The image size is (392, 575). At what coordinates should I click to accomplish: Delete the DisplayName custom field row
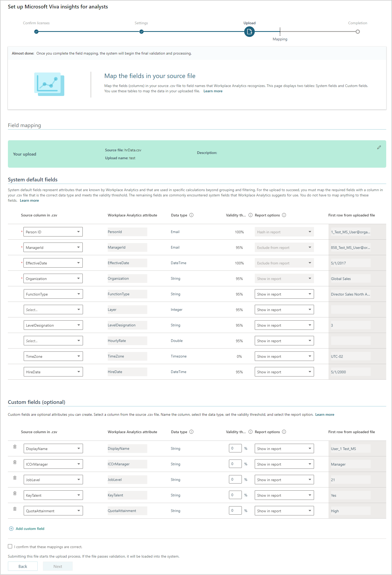click(x=15, y=447)
